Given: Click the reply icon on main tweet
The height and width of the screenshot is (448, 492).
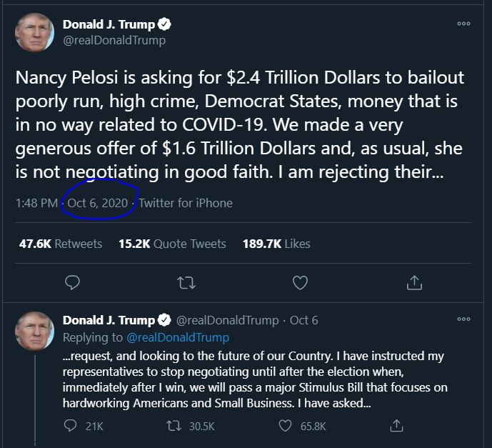Looking at the screenshot, I should pos(72,283).
